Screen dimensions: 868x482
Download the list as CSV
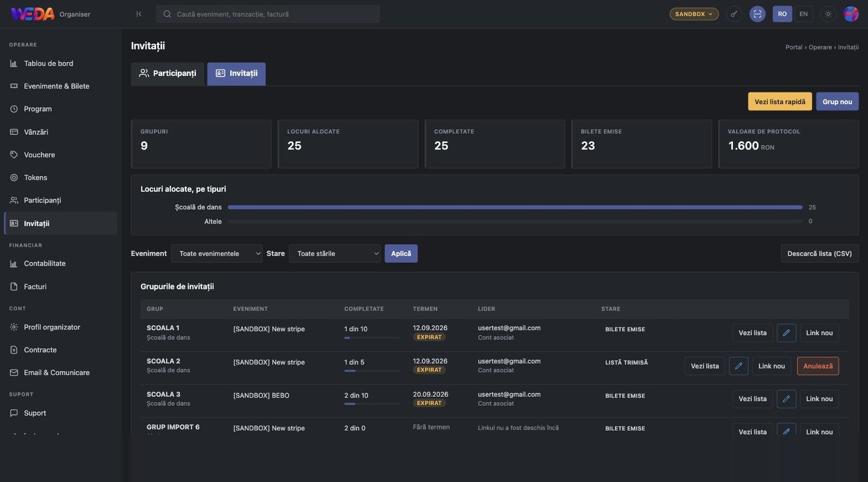[x=820, y=253]
